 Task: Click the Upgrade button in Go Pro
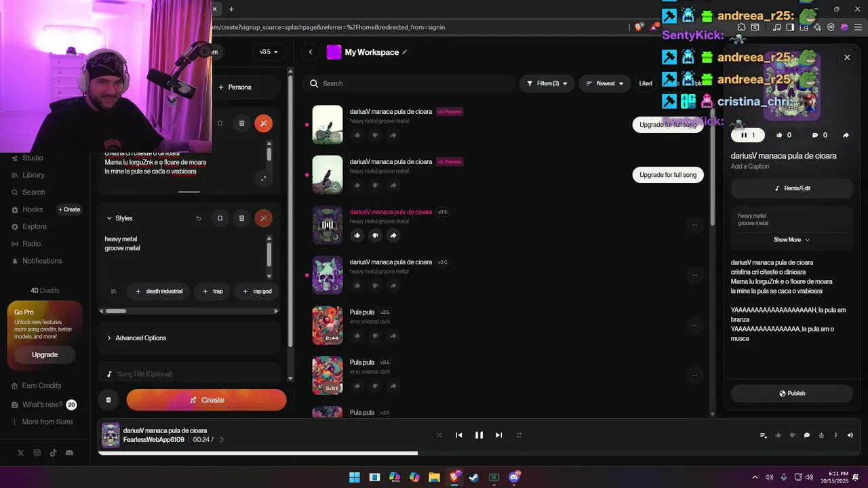pos(45,354)
